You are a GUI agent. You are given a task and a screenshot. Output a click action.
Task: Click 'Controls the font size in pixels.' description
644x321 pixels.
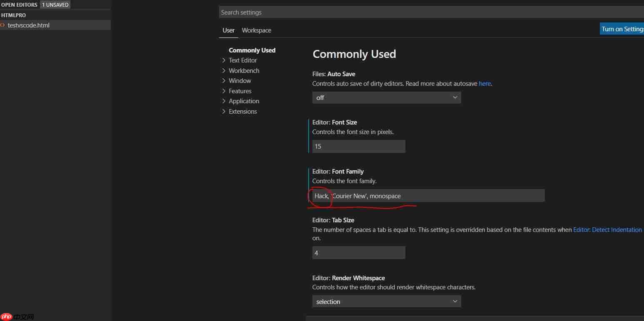[353, 132]
